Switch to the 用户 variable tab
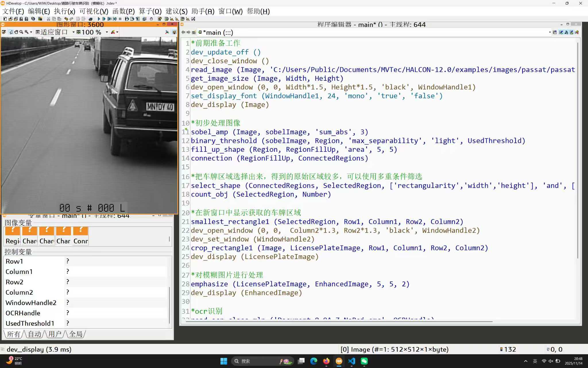Viewport: 588px width, 368px height. pyautogui.click(x=55, y=334)
